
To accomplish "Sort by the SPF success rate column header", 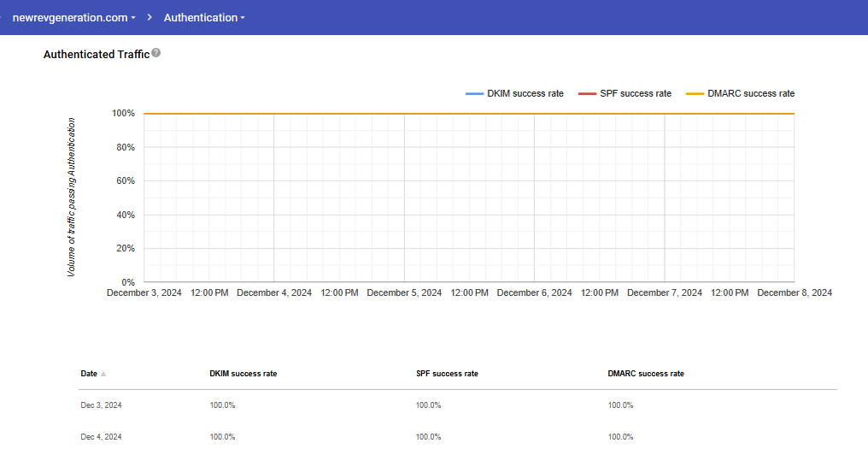I will coord(447,374).
